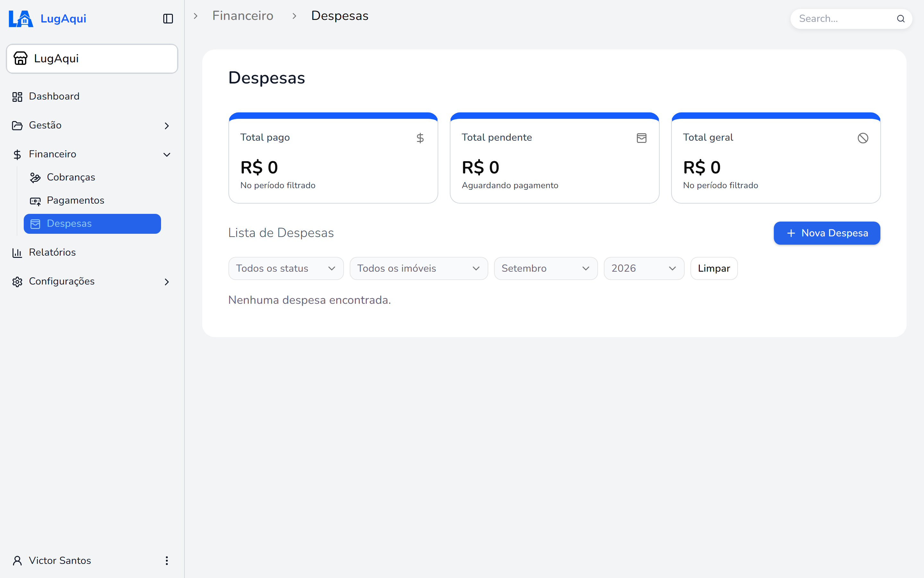Toggle the sidebar collapse icon
924x578 pixels.
click(168, 19)
